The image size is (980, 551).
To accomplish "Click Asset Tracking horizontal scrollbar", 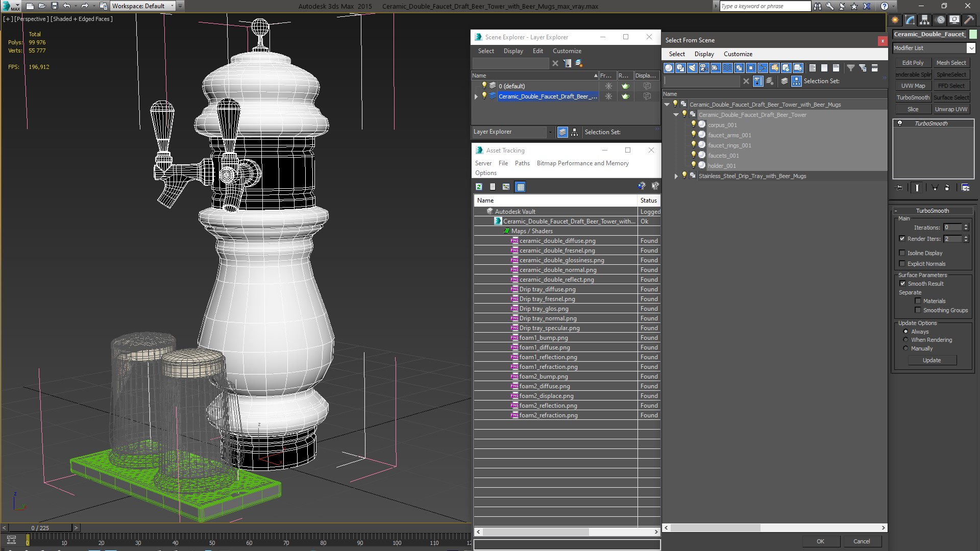I will (x=536, y=532).
